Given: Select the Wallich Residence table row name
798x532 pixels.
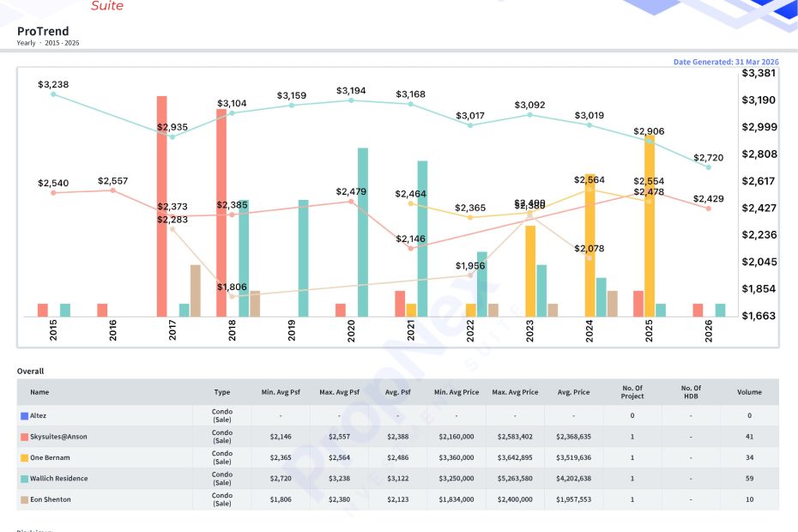Looking at the screenshot, I should click(58, 479).
